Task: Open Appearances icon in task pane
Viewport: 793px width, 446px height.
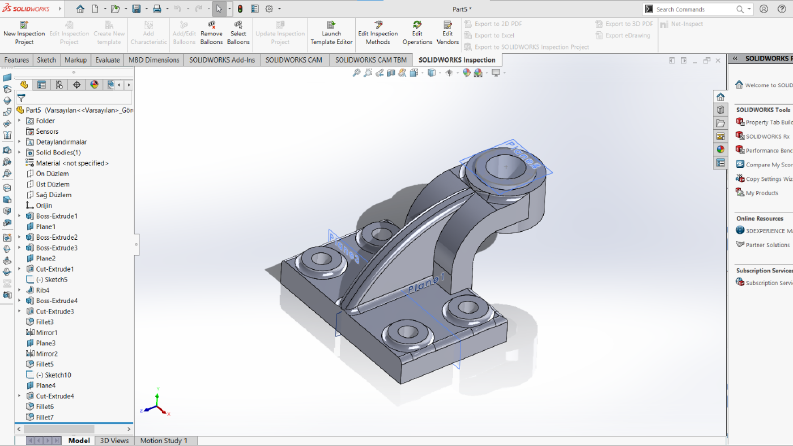Action: (x=721, y=149)
